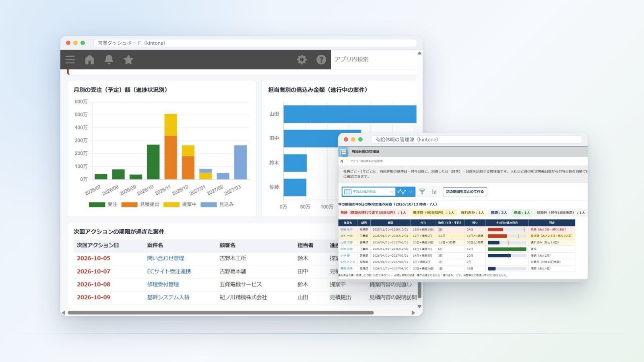Click the 見積提出 legend swatch
This screenshot has height=362, width=644.
pyautogui.click(x=130, y=205)
